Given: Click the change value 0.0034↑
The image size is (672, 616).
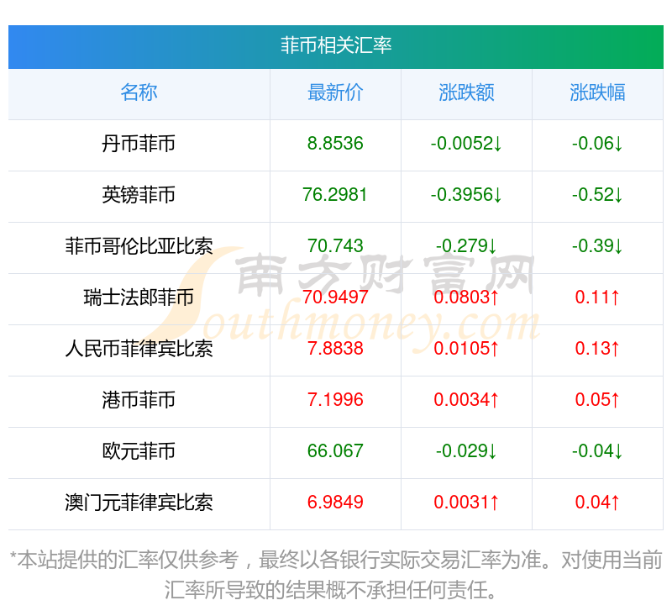Looking at the screenshot, I should tap(466, 400).
